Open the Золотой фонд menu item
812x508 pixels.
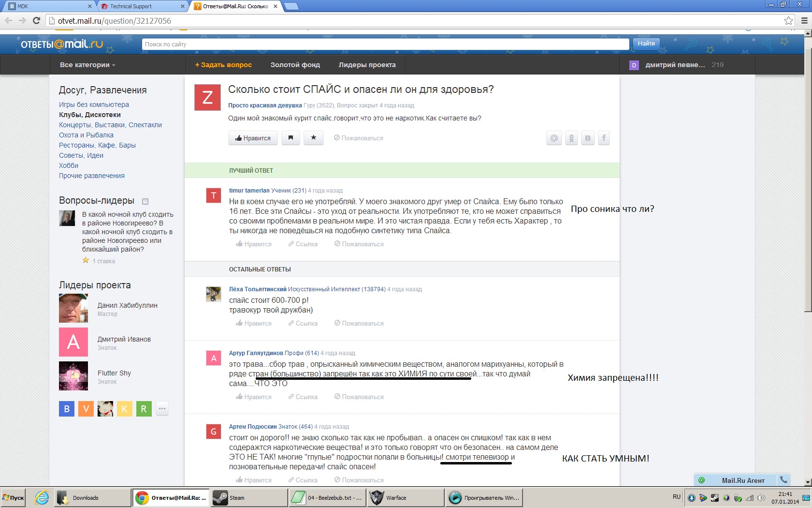(295, 65)
